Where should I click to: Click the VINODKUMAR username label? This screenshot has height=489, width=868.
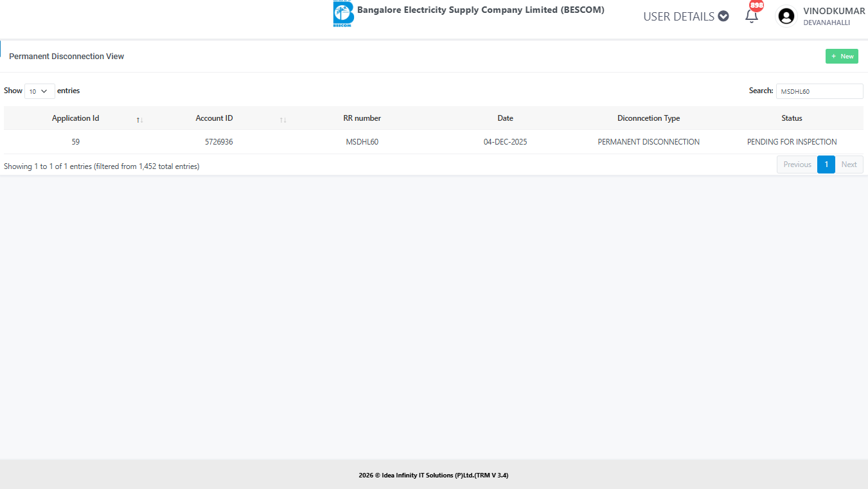[833, 11]
